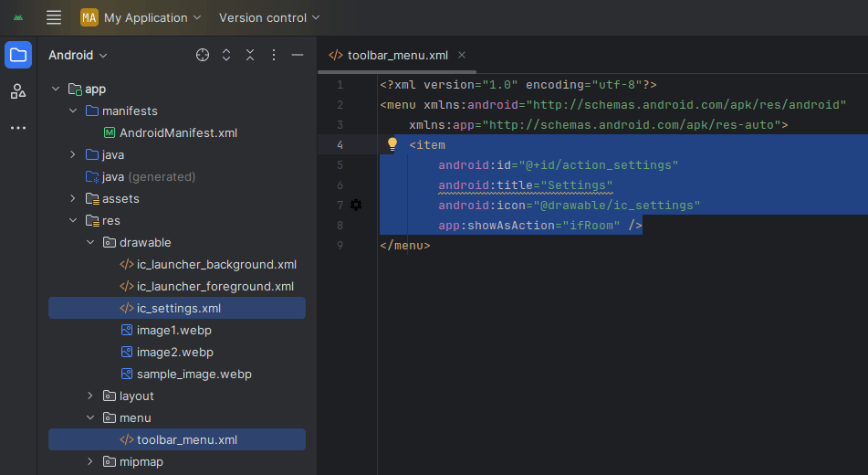Screen dimensions: 868x475
Task: Expand all tree nodes icon
Action: coord(226,55)
